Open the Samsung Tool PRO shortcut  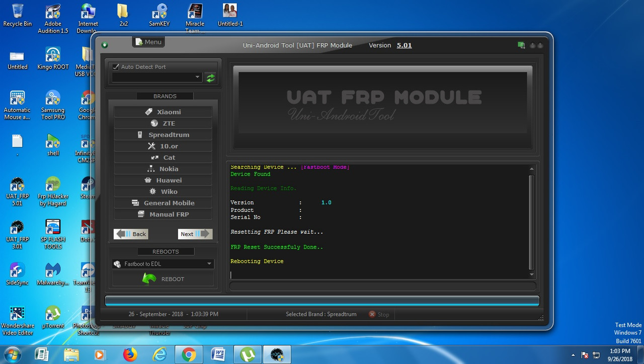(53, 106)
